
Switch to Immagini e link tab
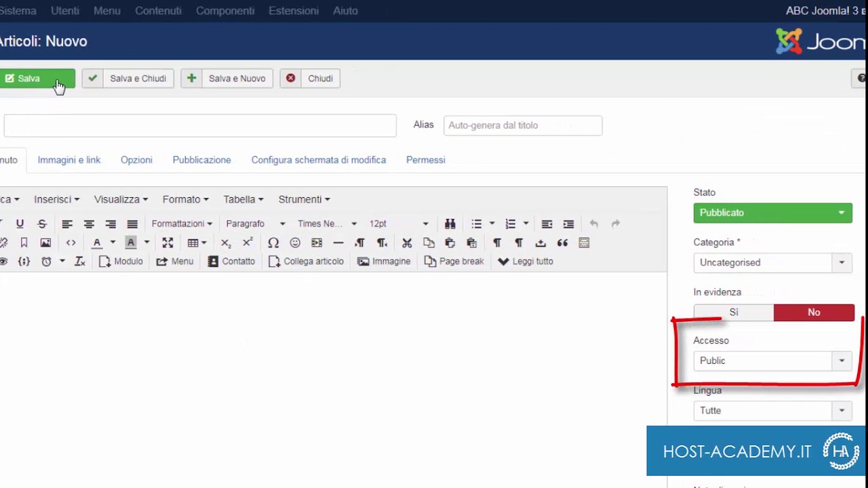tap(69, 160)
